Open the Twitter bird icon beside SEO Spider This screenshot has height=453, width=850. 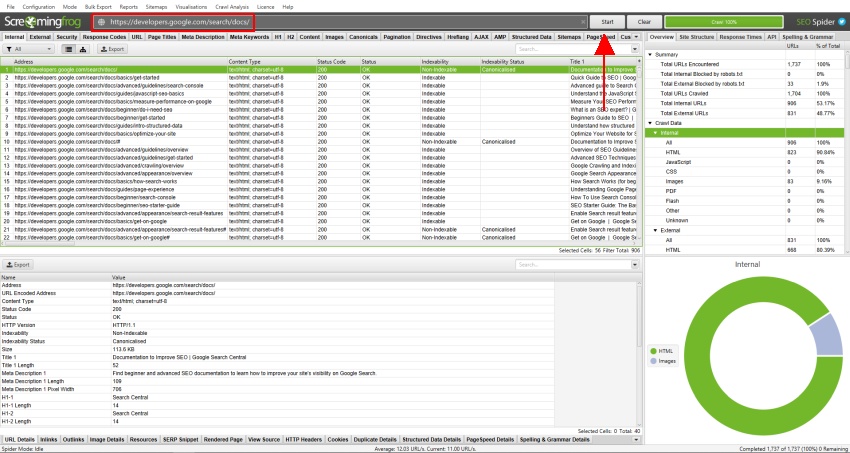pos(841,22)
